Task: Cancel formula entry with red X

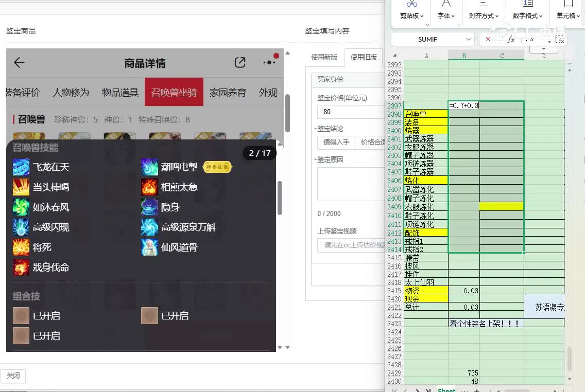Action: coord(488,39)
